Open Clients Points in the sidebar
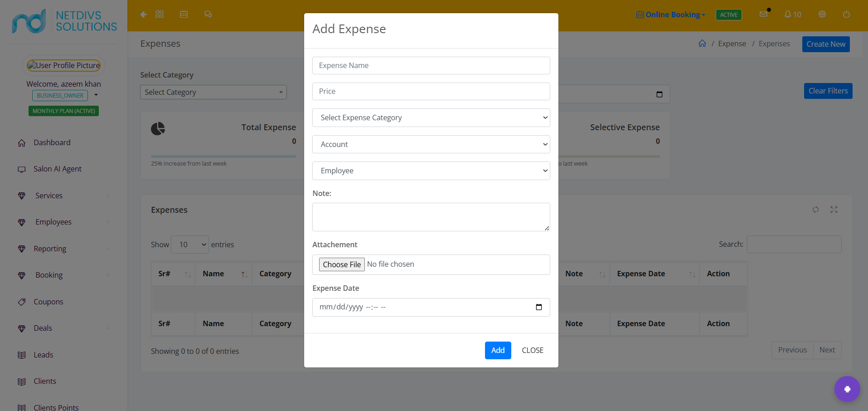This screenshot has width=868, height=411. click(x=56, y=407)
